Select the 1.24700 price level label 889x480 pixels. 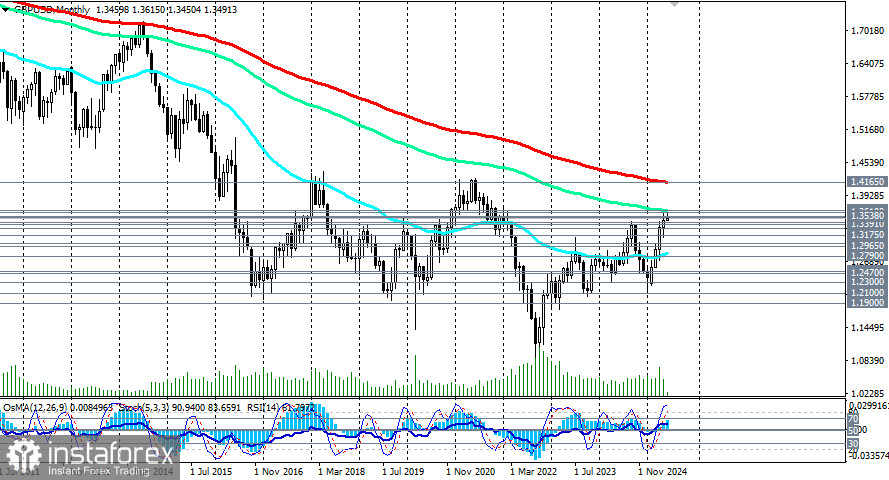coord(867,273)
